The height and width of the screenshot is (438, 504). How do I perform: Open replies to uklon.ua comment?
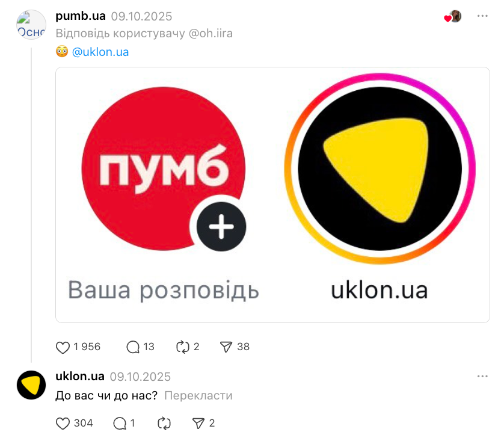pyautogui.click(x=120, y=423)
